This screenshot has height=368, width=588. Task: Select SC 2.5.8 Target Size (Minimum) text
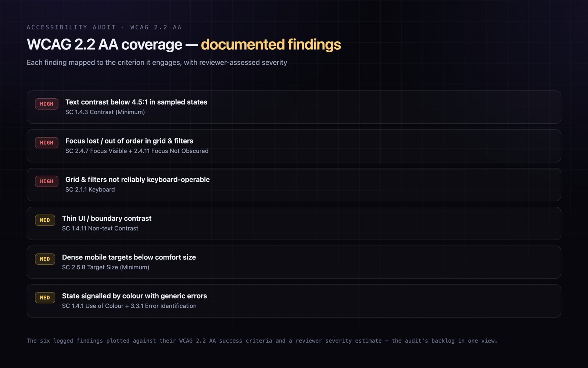point(106,267)
